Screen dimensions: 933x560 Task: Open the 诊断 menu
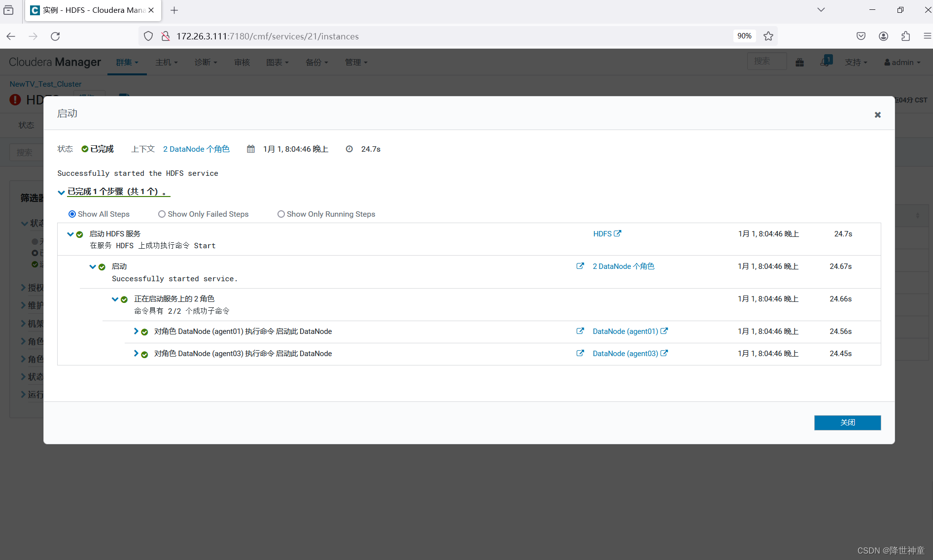pos(206,63)
